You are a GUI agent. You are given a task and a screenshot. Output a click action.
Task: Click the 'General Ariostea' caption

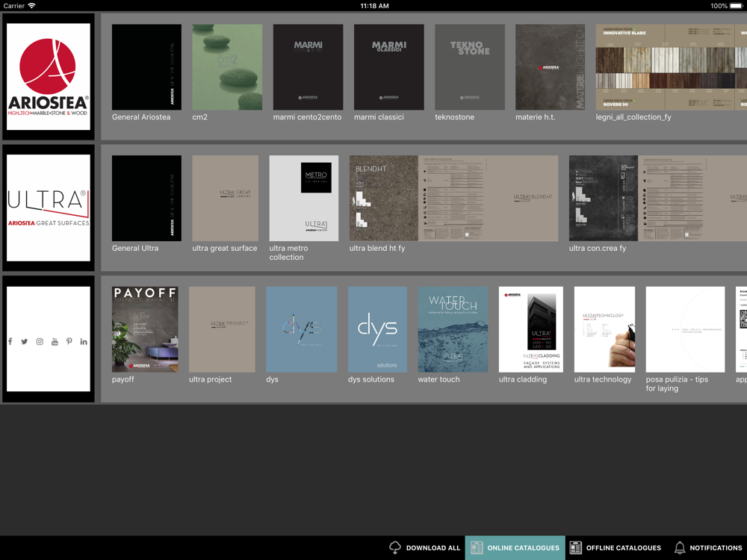coord(141,117)
